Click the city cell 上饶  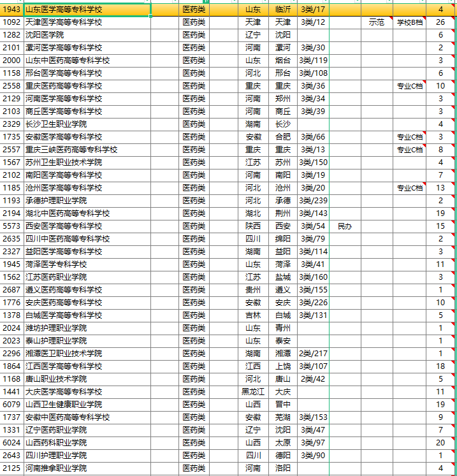[x=283, y=366]
